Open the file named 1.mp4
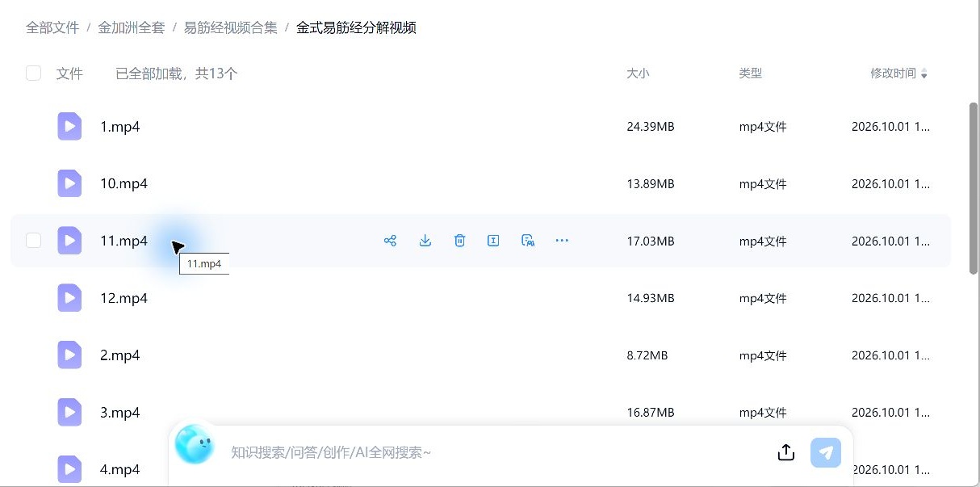The width and height of the screenshot is (980, 487). point(120,127)
